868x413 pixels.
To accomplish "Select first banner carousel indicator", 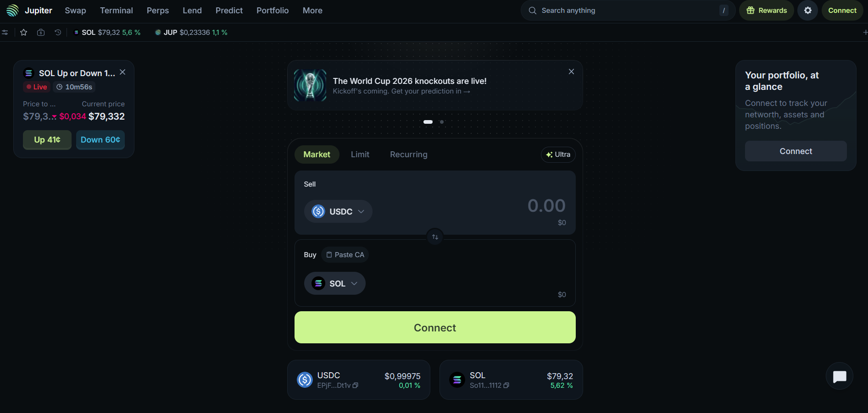I will click(x=428, y=122).
